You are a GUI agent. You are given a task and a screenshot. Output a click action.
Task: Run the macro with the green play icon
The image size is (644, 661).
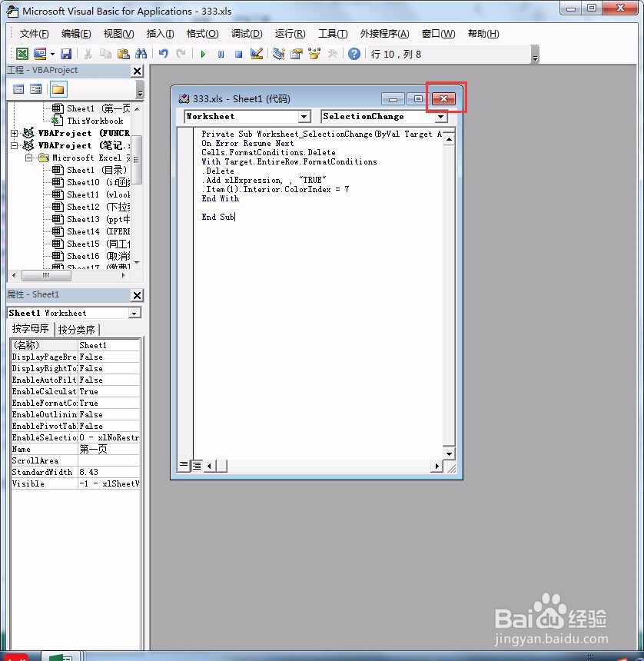coord(203,54)
